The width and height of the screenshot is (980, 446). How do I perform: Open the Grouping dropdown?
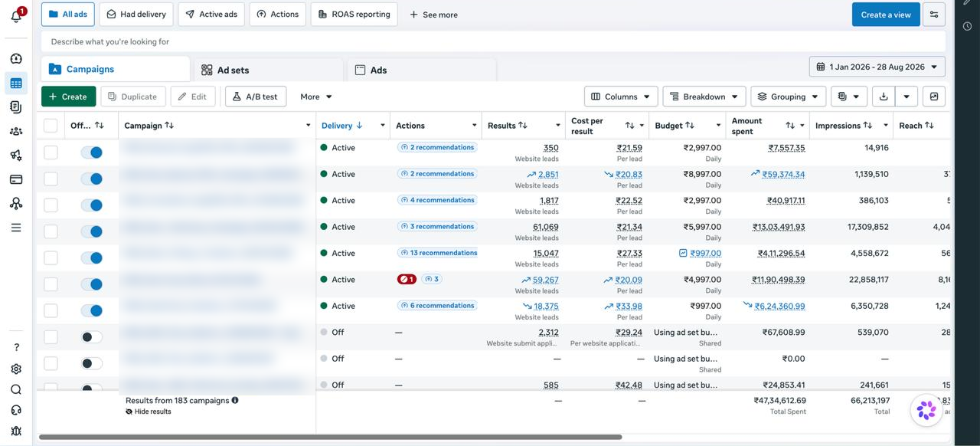point(789,97)
